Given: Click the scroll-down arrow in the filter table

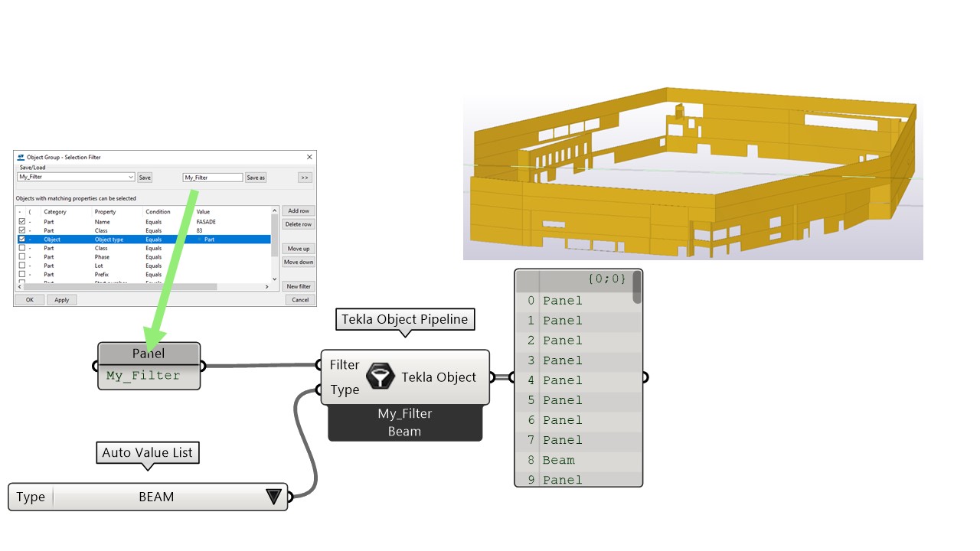Looking at the screenshot, I should point(275,279).
